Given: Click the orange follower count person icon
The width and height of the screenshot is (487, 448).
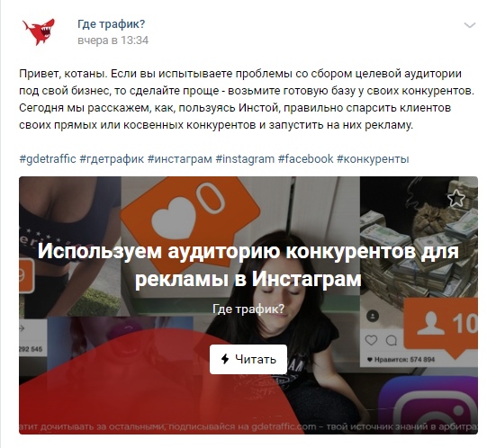Looking at the screenshot, I should click(441, 326).
